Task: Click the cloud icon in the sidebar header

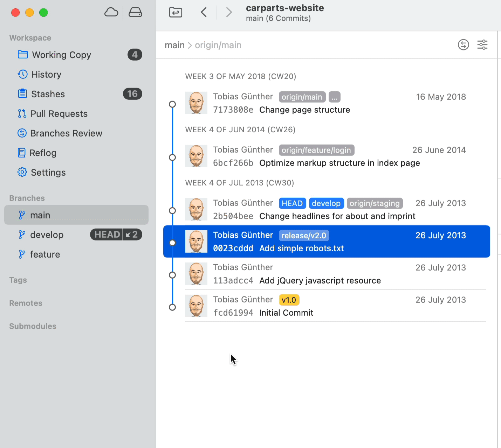Action: click(x=111, y=13)
